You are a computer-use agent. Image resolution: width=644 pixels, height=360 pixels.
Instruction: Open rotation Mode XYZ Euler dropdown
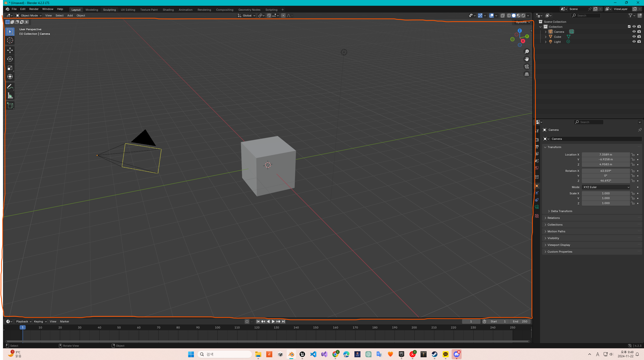pyautogui.click(x=606, y=187)
